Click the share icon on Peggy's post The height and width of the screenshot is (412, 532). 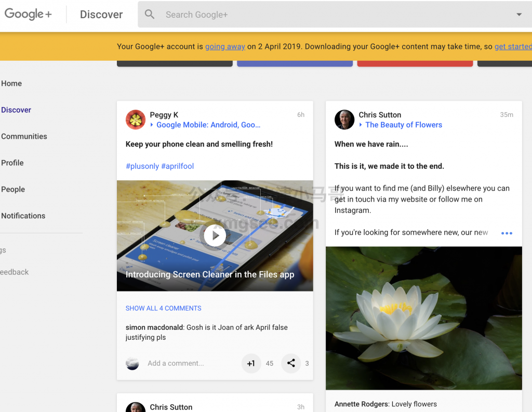(291, 364)
